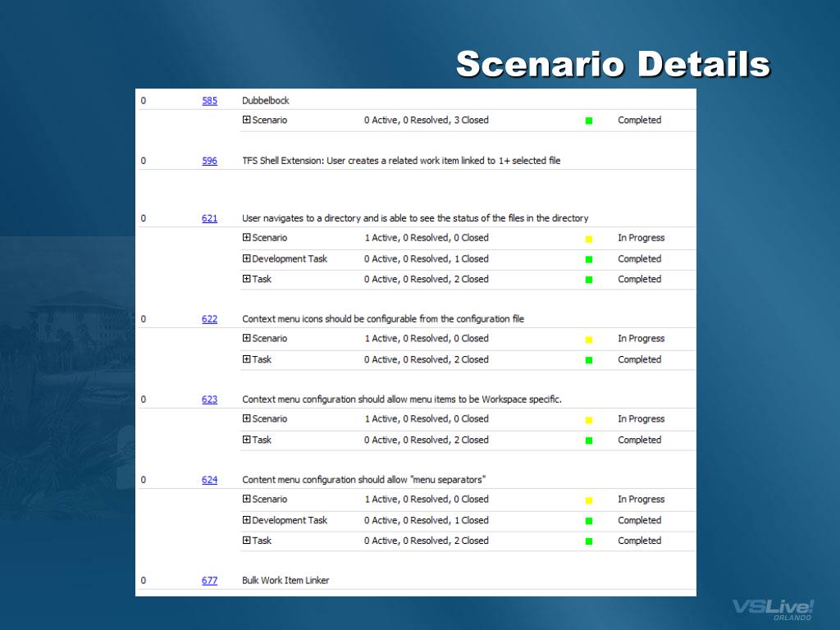Click green status square for 622 Task
Screen dimensions: 840x630
[589, 360]
